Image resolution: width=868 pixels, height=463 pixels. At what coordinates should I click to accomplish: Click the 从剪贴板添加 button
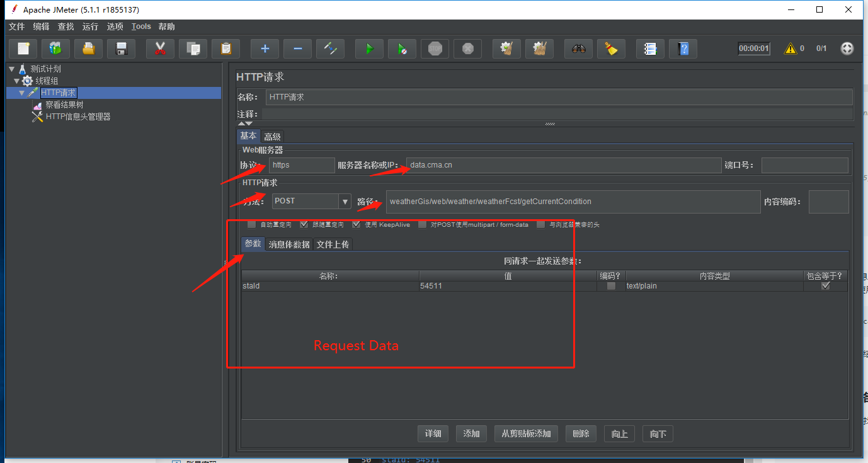[525, 433]
